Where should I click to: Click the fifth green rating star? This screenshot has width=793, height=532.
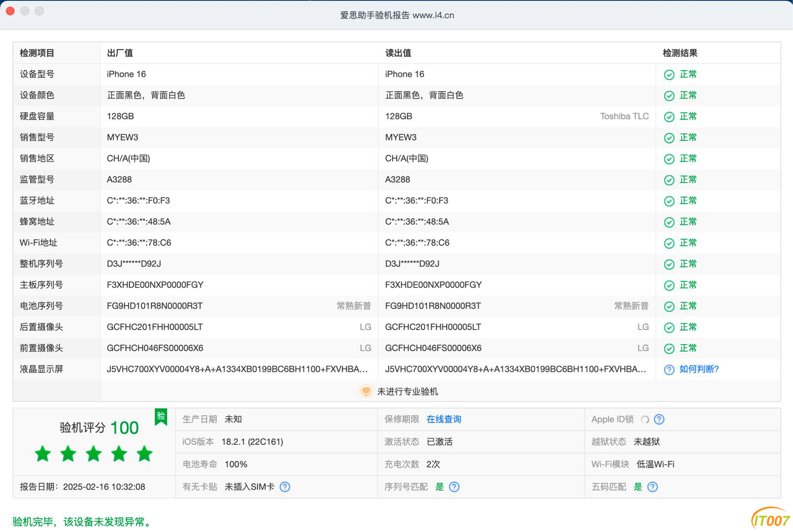[144, 454]
